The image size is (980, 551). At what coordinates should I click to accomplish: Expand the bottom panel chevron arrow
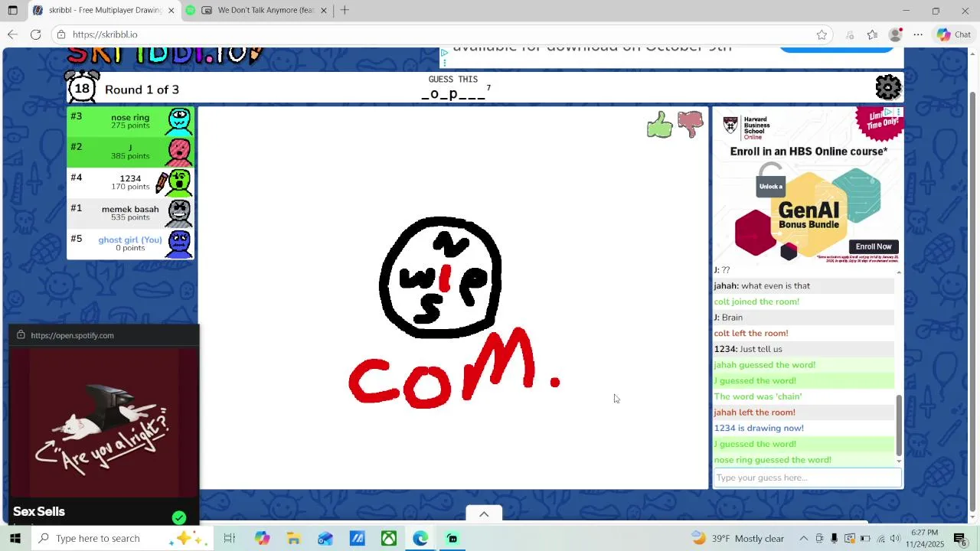(484, 514)
